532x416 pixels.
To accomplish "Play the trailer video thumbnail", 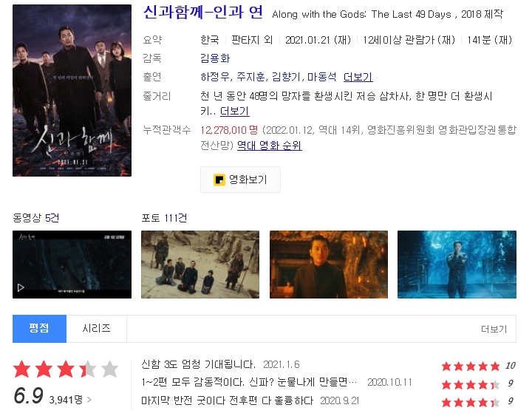I will (x=72, y=265).
